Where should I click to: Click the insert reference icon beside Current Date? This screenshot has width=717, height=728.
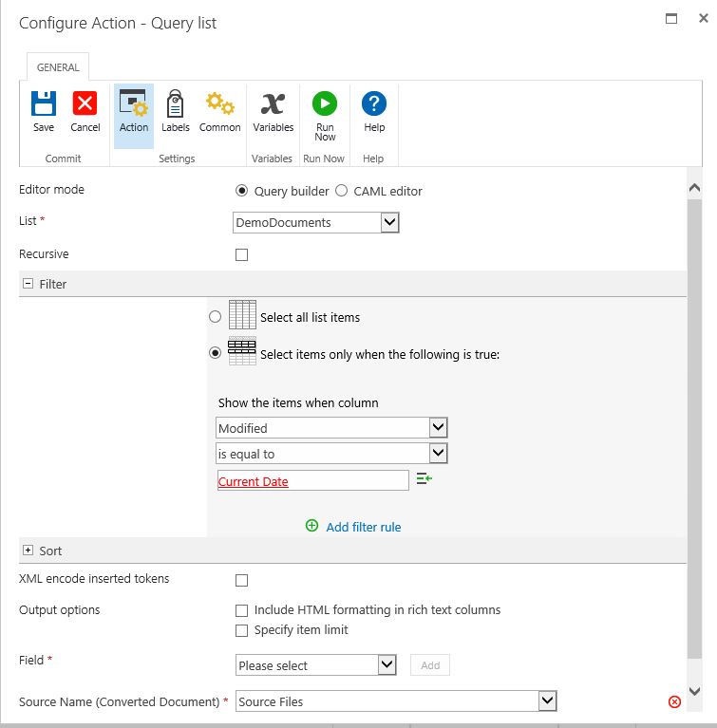point(425,480)
